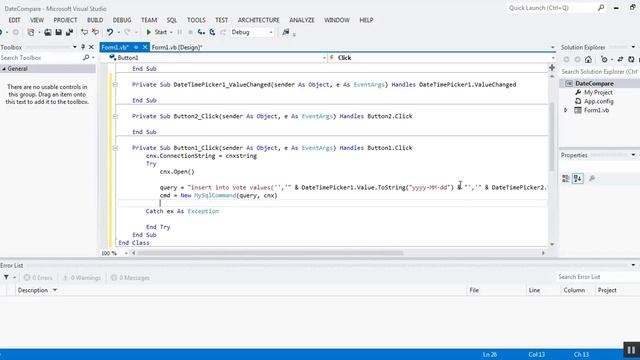Save the current file with Save icon
This screenshot has width=640, height=360.
click(59, 32)
